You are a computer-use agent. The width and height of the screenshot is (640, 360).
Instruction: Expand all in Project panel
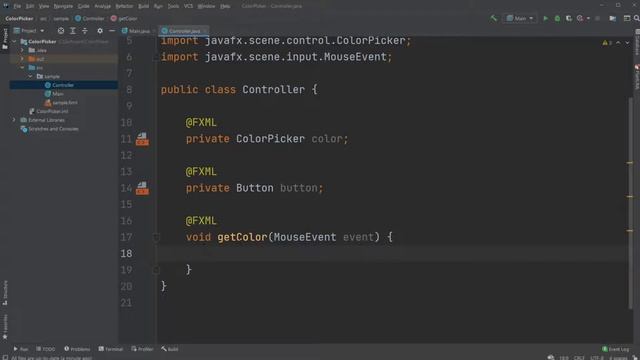pos(73,31)
